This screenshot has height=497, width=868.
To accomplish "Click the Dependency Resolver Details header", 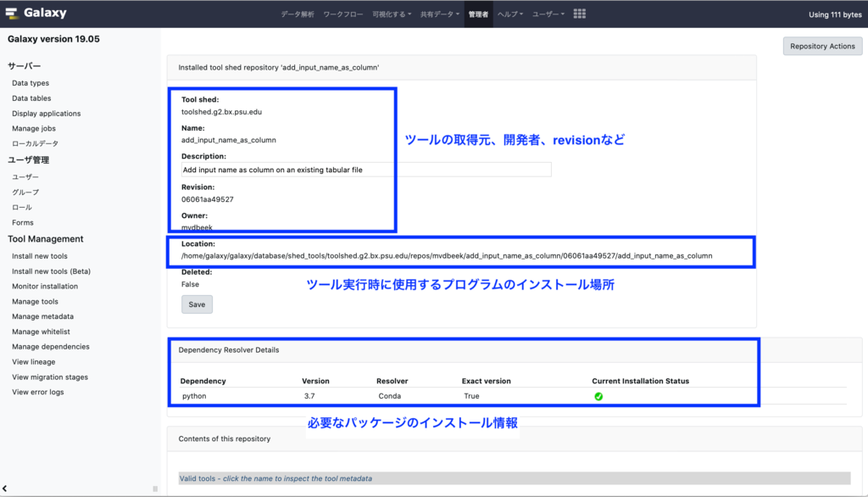I will (x=229, y=350).
